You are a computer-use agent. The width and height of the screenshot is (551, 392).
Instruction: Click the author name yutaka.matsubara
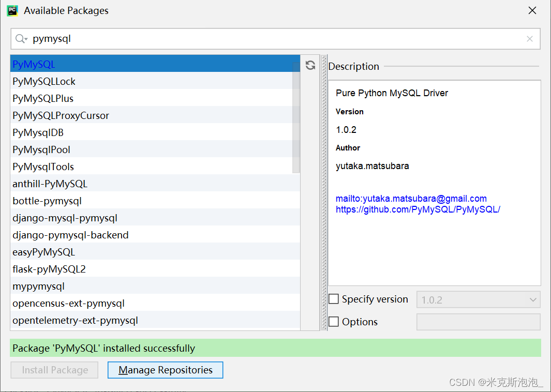[372, 166]
